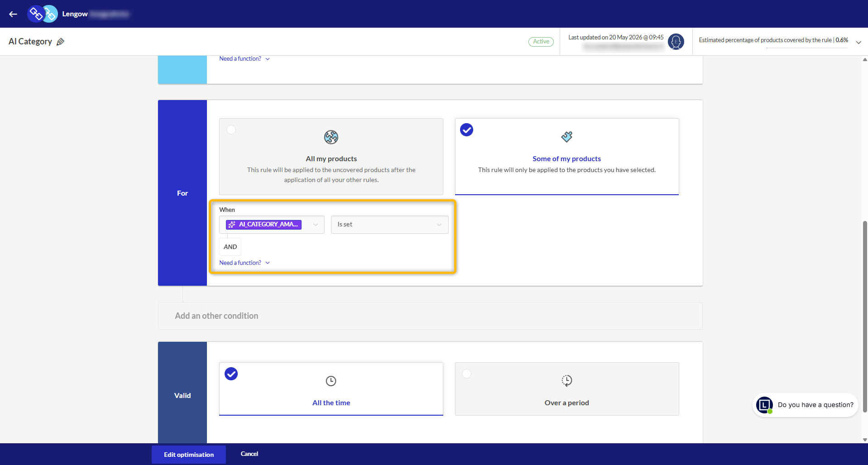Click the For section label
Viewport: 868px width, 465px height.
tap(182, 193)
